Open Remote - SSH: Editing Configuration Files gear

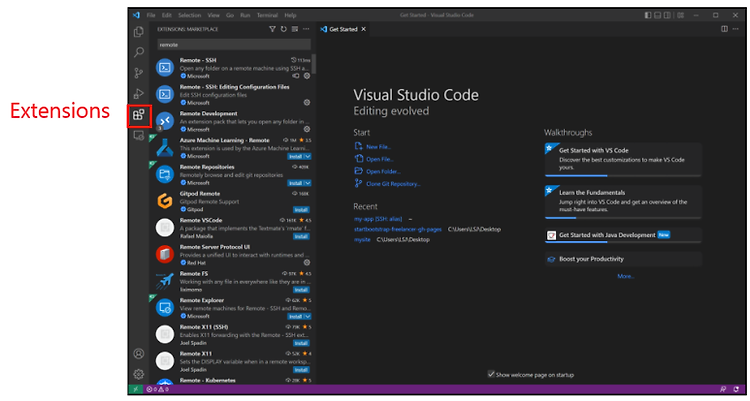[x=307, y=102]
